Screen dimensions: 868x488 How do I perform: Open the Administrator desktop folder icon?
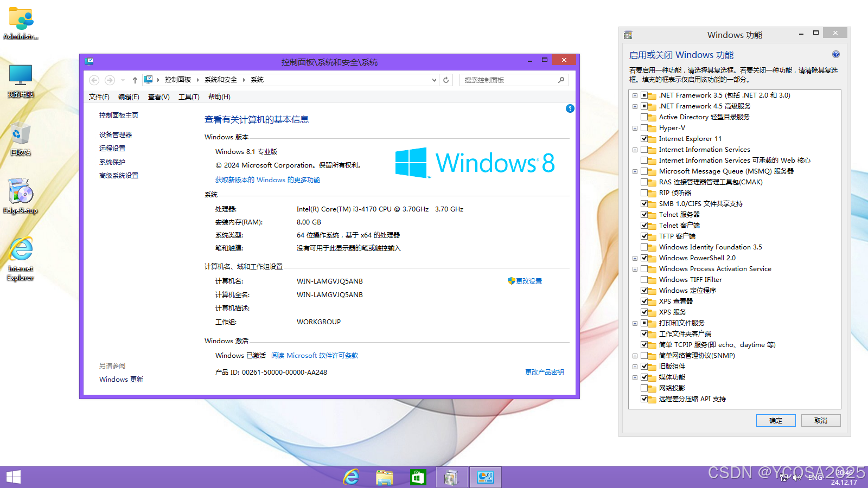[x=21, y=20]
